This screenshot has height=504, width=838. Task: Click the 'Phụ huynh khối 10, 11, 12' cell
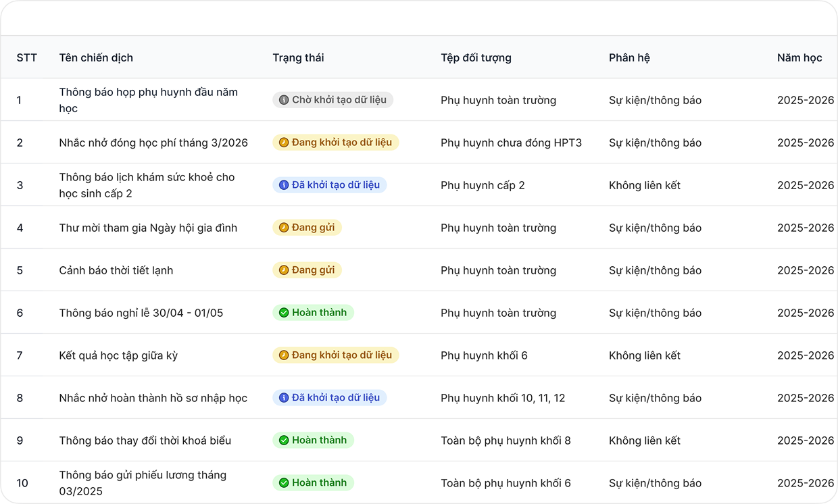pyautogui.click(x=503, y=398)
